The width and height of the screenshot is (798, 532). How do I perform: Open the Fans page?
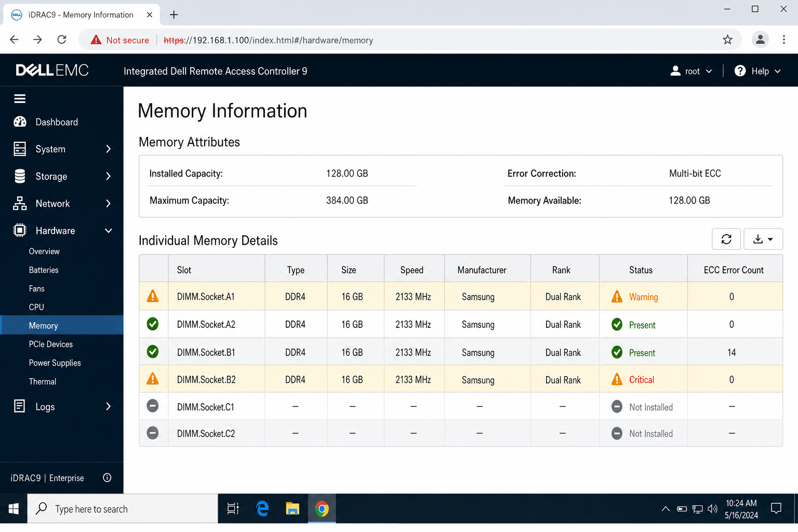(36, 289)
